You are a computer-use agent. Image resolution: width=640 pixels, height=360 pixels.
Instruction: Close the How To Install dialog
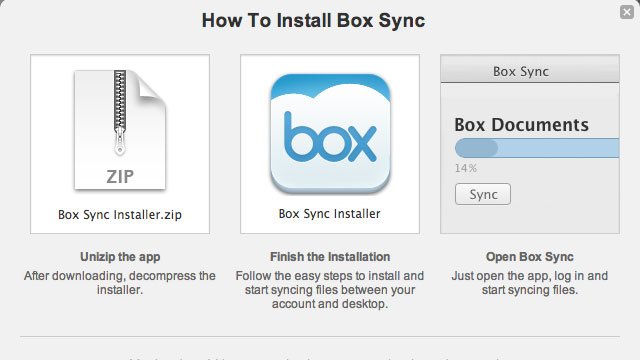[x=627, y=12]
